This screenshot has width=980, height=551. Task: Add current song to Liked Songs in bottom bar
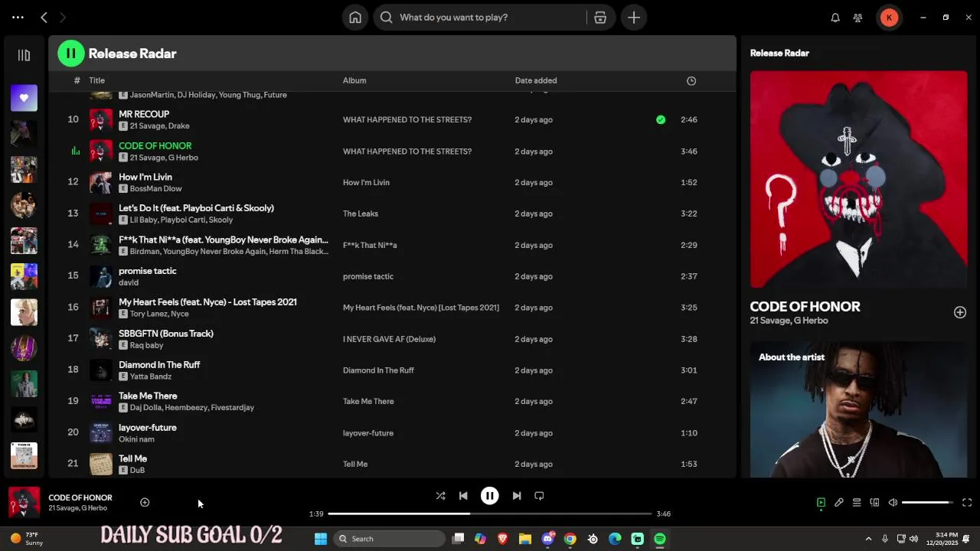pos(145,502)
